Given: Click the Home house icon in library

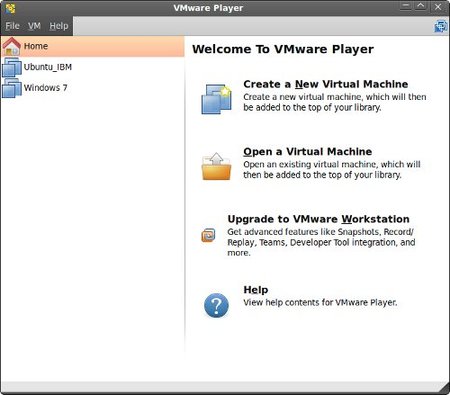Looking at the screenshot, I should click(12, 46).
